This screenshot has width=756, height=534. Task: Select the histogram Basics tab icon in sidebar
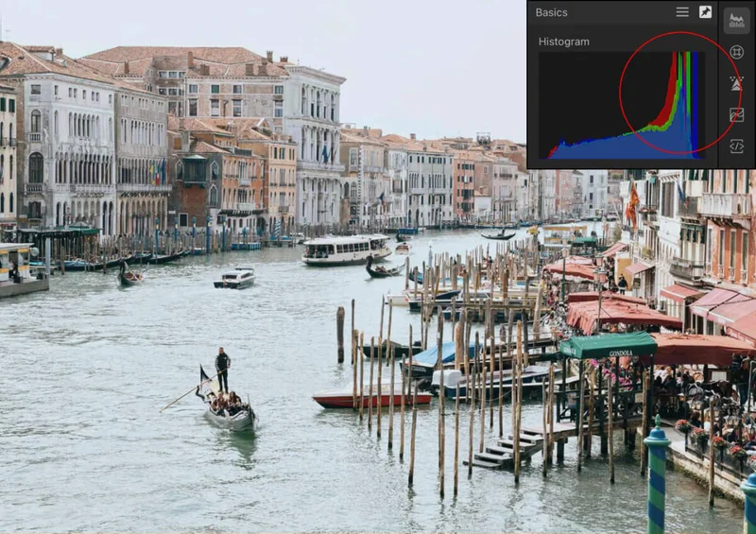click(736, 21)
